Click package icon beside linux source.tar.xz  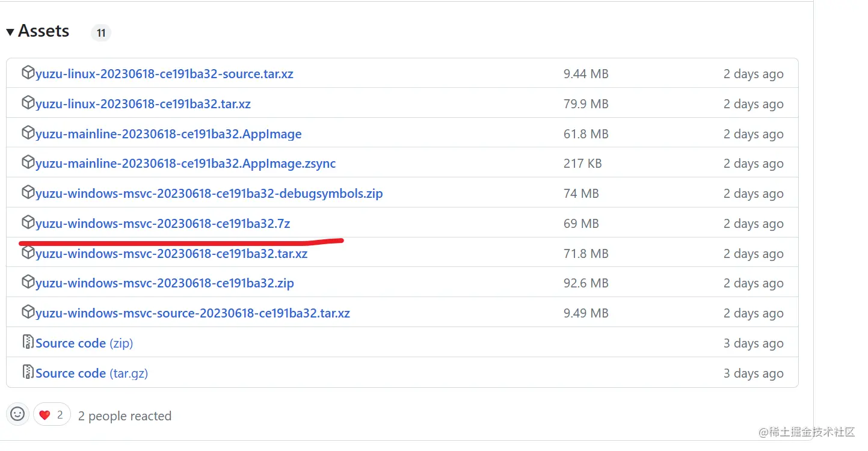(28, 73)
